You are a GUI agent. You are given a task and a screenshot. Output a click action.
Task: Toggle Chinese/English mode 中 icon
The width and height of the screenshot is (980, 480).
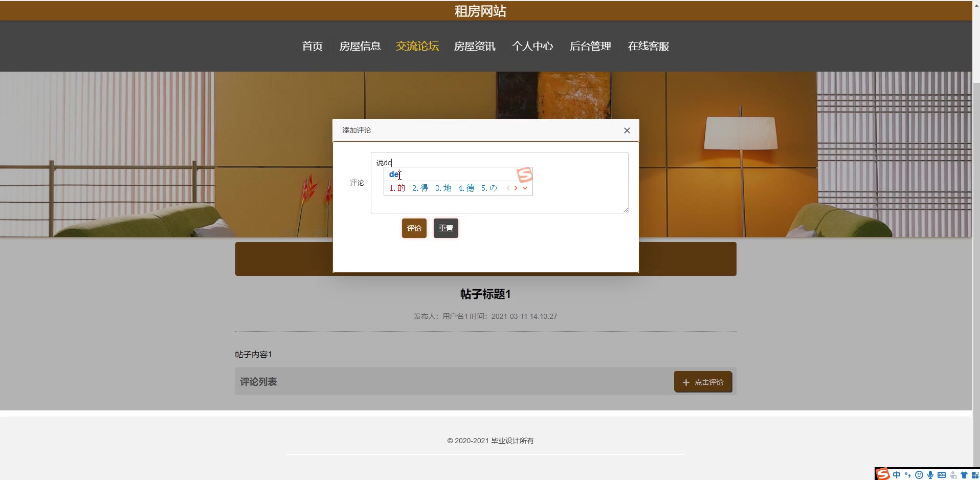pyautogui.click(x=897, y=475)
